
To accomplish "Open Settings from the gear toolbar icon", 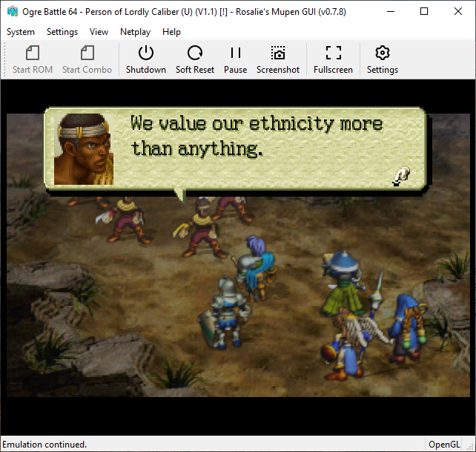I will tap(383, 59).
